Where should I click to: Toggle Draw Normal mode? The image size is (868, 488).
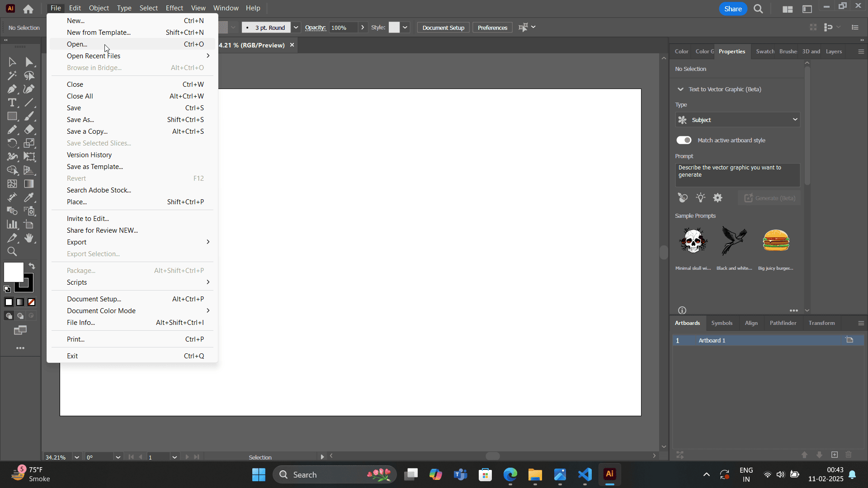click(x=9, y=316)
